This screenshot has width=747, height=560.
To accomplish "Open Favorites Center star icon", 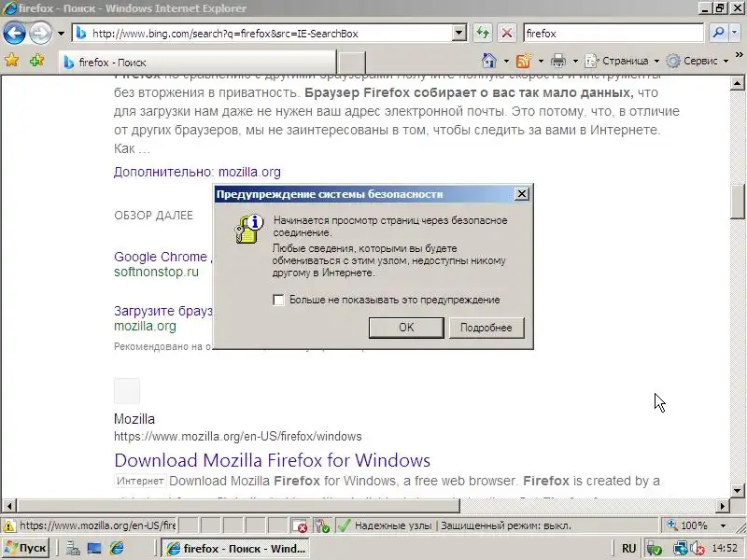I will click(x=12, y=61).
